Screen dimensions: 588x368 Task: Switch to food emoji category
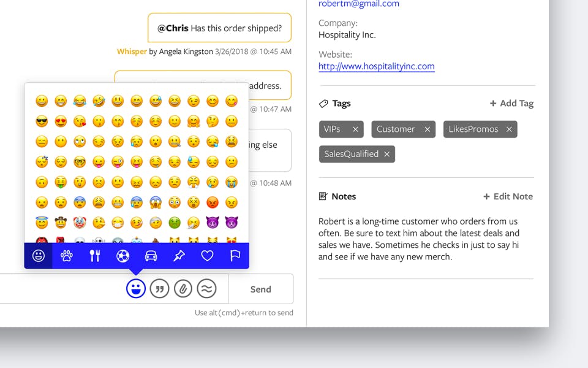tap(94, 256)
